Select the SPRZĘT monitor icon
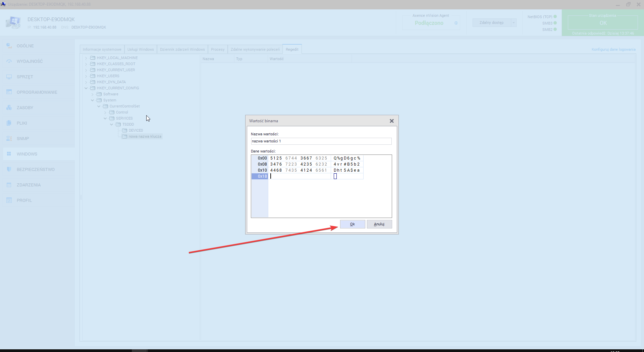Image resolution: width=644 pixels, height=352 pixels. pos(9,77)
